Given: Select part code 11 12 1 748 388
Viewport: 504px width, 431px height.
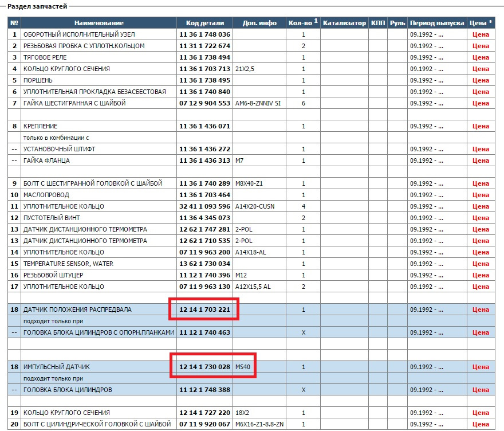Looking at the screenshot, I should (x=205, y=390).
